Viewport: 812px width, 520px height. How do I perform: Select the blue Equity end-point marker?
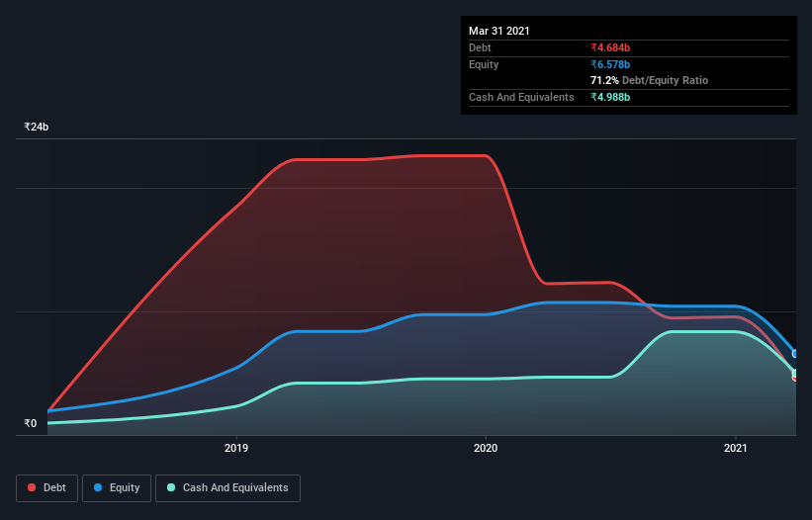click(795, 354)
